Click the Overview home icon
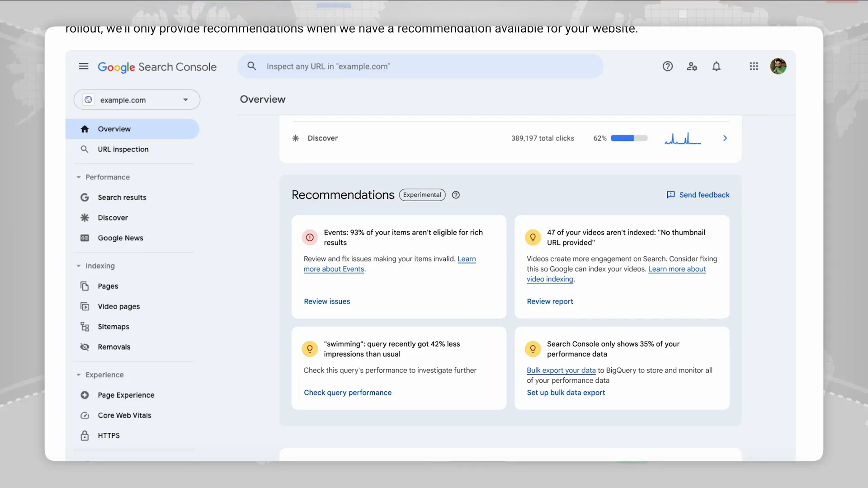 [85, 129]
